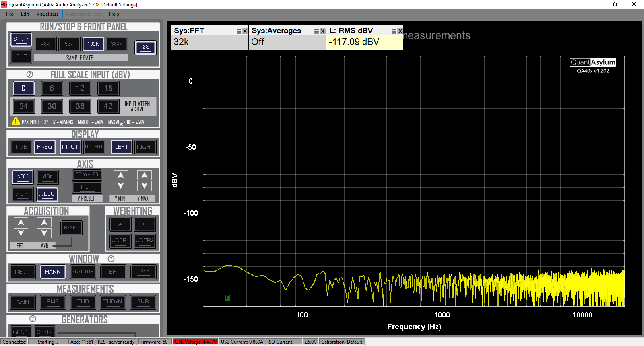644x346 pixels.
Task: Set full scale input to 42 dBV
Action: (x=108, y=107)
